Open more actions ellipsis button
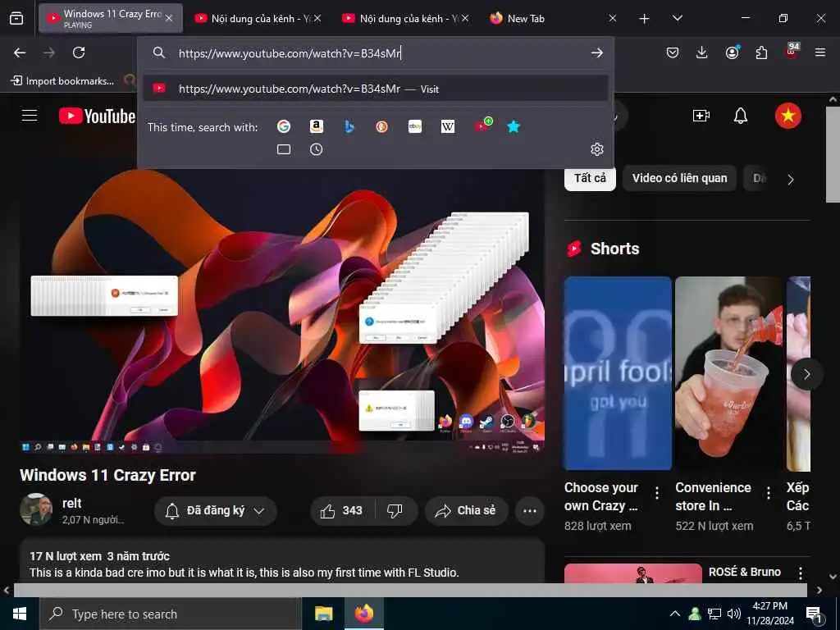The width and height of the screenshot is (840, 630). click(x=530, y=511)
